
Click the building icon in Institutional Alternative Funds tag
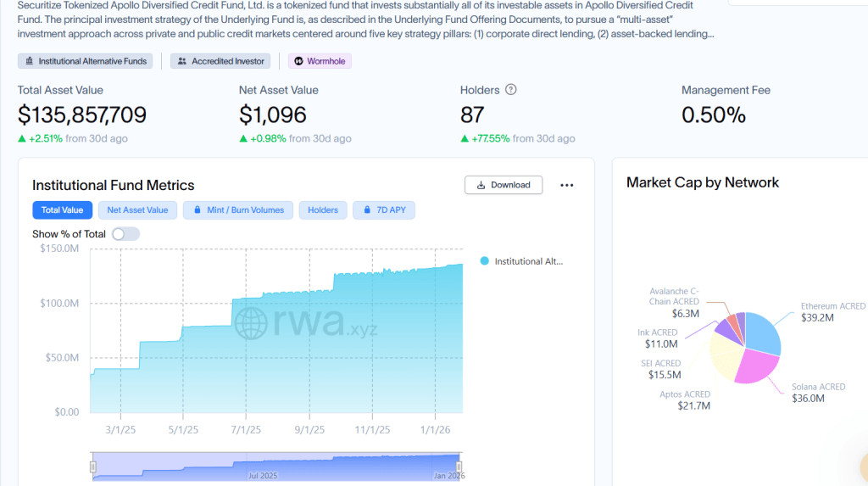[x=30, y=61]
